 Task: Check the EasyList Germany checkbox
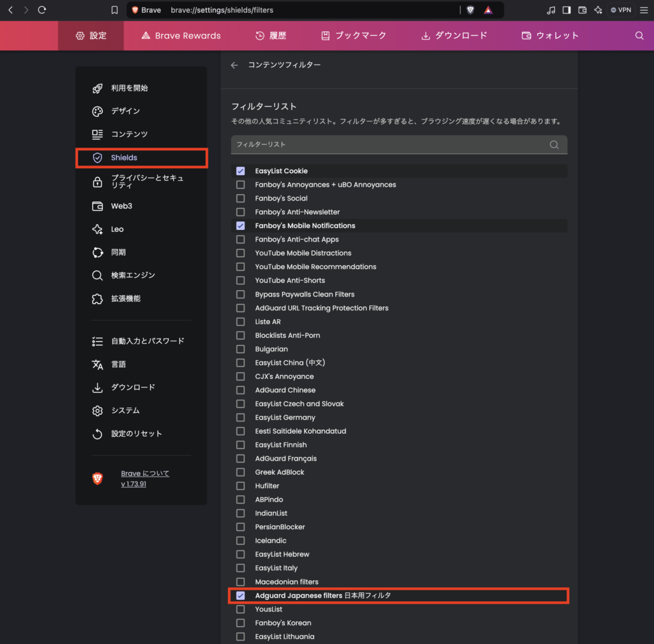coord(240,418)
